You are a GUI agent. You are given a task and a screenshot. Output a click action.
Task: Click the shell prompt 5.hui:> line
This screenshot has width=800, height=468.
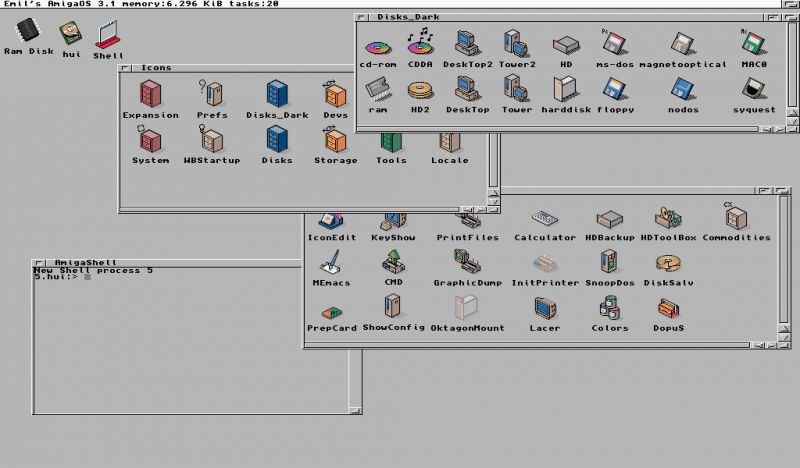pos(62,277)
